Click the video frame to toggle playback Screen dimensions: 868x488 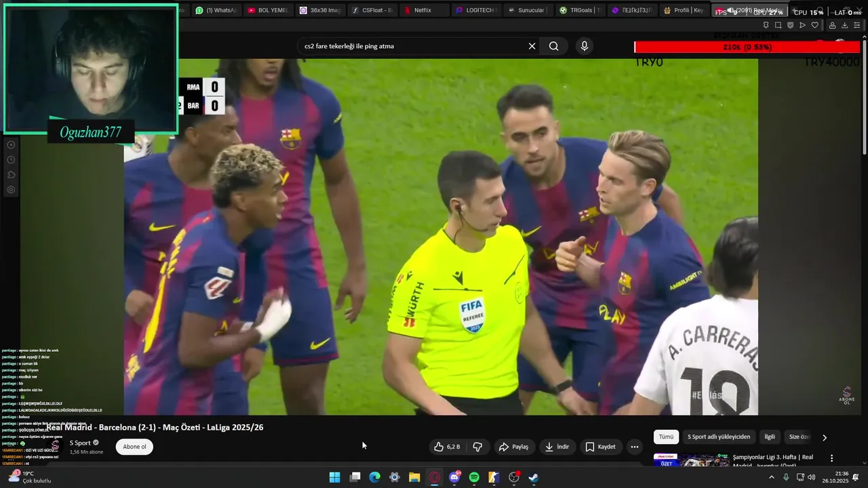(x=441, y=237)
